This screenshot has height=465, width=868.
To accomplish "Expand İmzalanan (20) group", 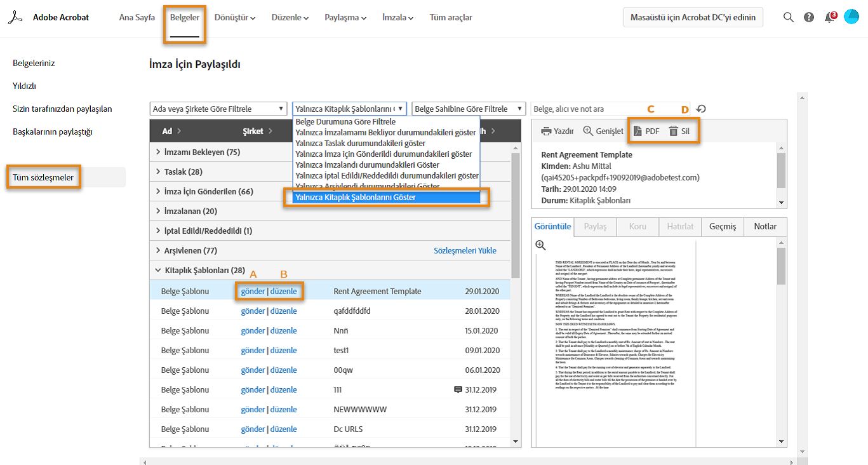I will tap(330, 212).
